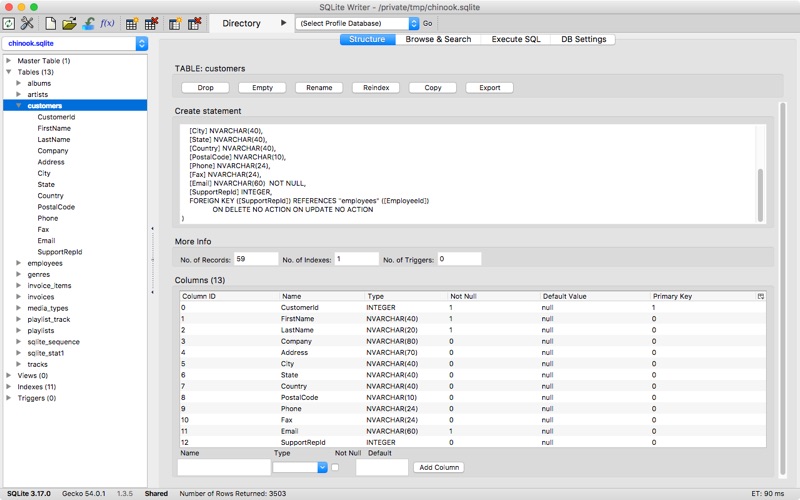Click the Primary Key column header

(703, 296)
